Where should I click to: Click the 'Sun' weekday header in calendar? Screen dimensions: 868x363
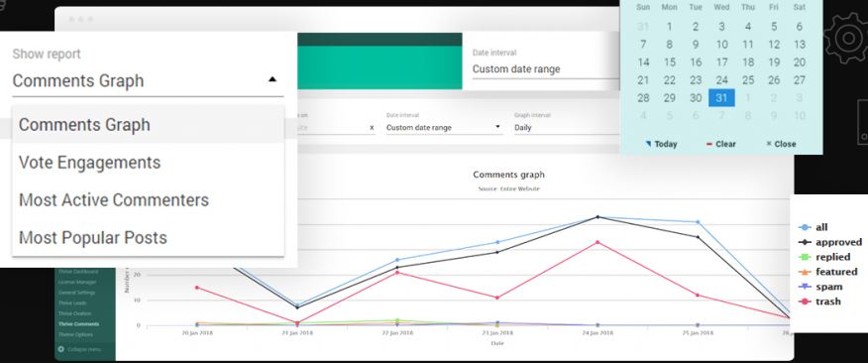click(643, 7)
